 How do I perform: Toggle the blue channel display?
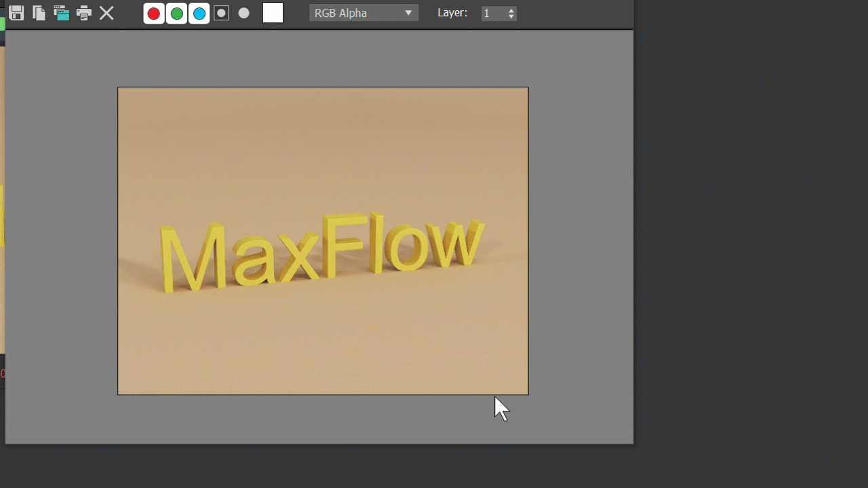click(x=199, y=14)
